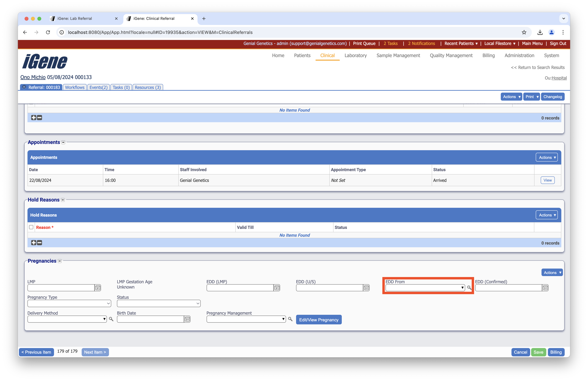Open the LMP calendar date picker
Image resolution: width=588 pixels, height=381 pixels.
point(98,288)
